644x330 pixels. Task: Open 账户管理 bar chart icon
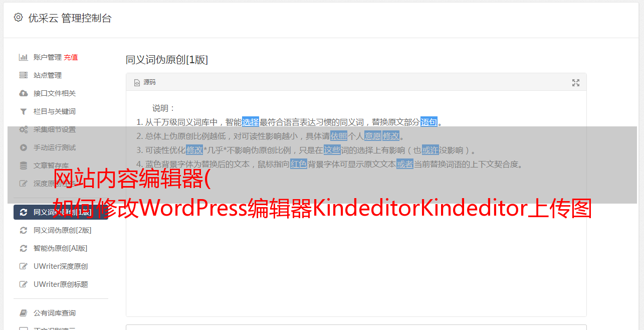23,57
